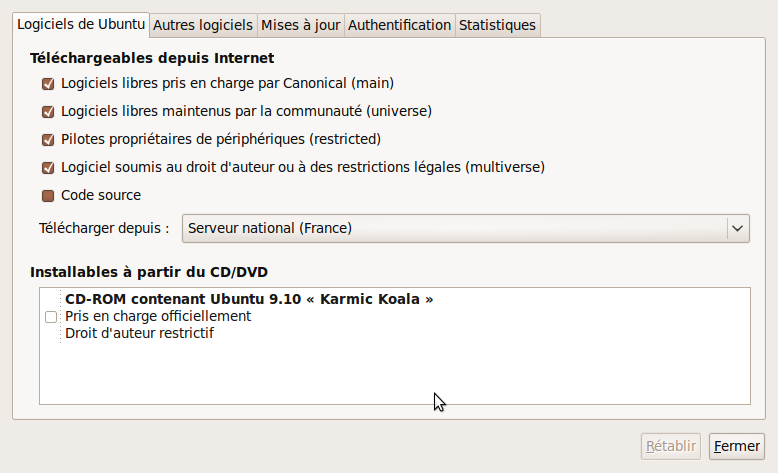Image resolution: width=778 pixels, height=473 pixels.
Task: Click the Logiciels de Ubuntu tab
Action: 81,24
